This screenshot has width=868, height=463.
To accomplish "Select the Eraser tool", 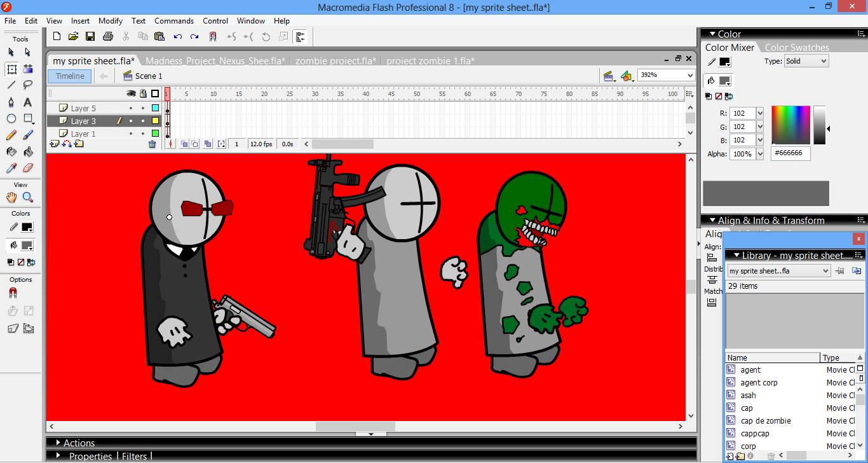I will 28,168.
